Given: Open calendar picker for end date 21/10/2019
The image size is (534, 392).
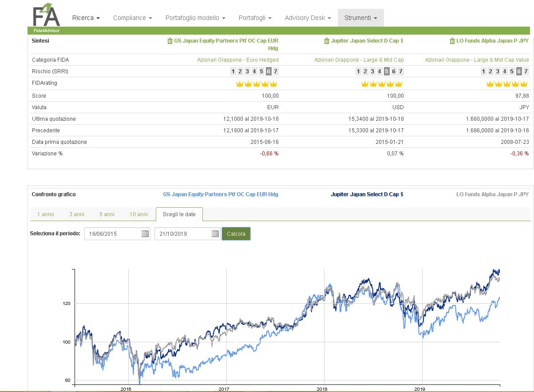Looking at the screenshot, I should coord(215,234).
